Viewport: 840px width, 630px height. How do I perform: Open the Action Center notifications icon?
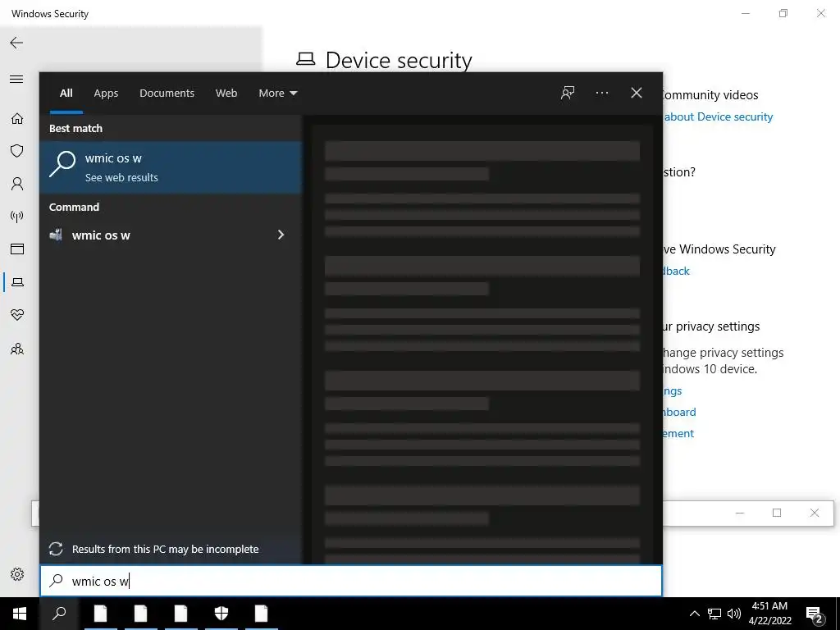[x=814, y=614]
